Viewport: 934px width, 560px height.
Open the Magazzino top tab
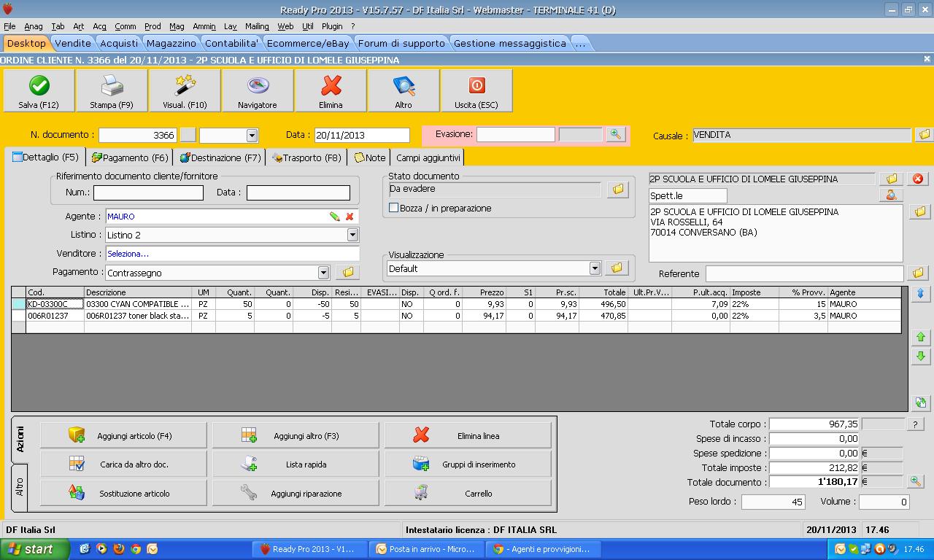pos(171,43)
